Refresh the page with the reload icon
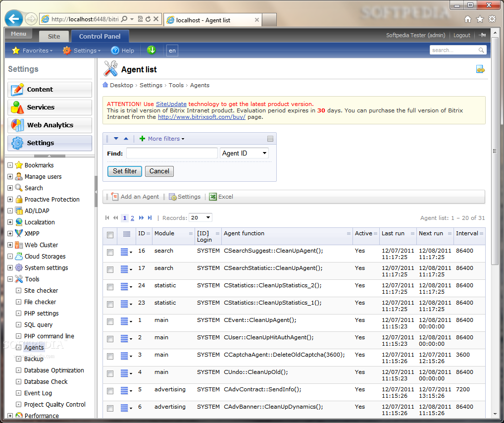The image size is (504, 423). coord(148,19)
